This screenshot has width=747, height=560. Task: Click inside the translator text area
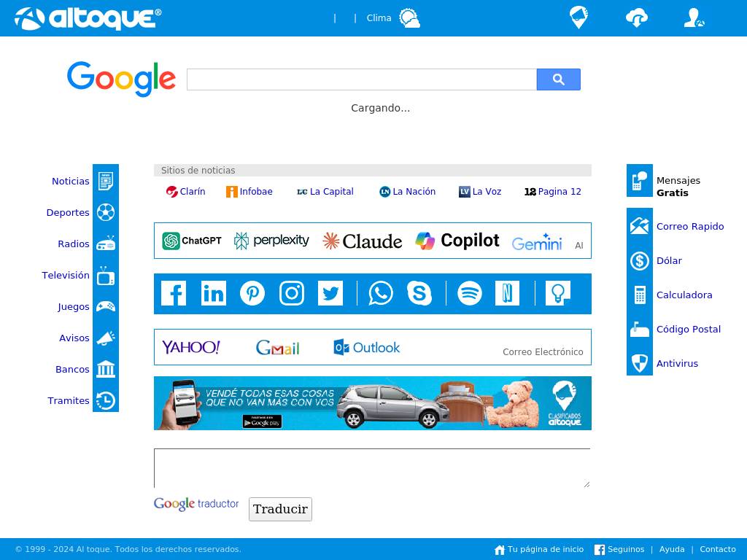click(x=372, y=469)
